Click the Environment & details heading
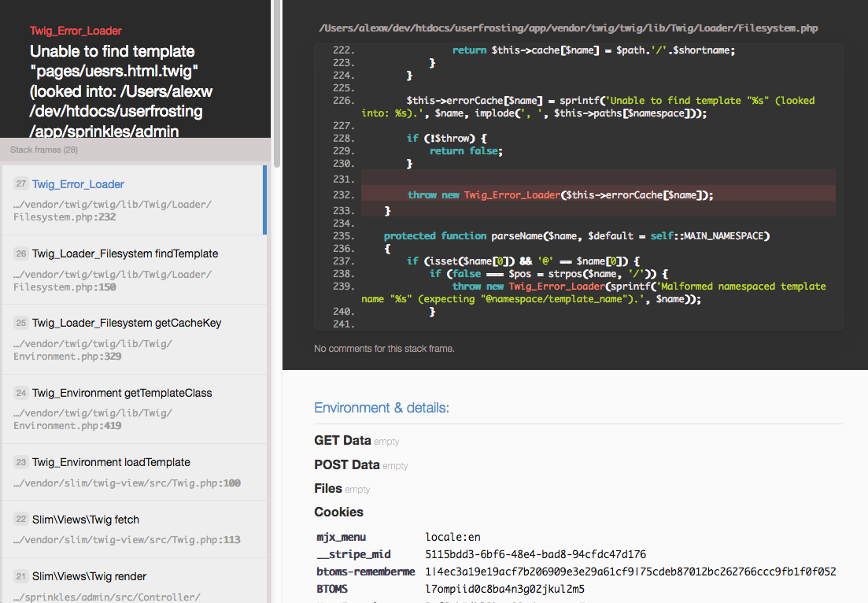Screen dimensions: 868x603 [382, 408]
